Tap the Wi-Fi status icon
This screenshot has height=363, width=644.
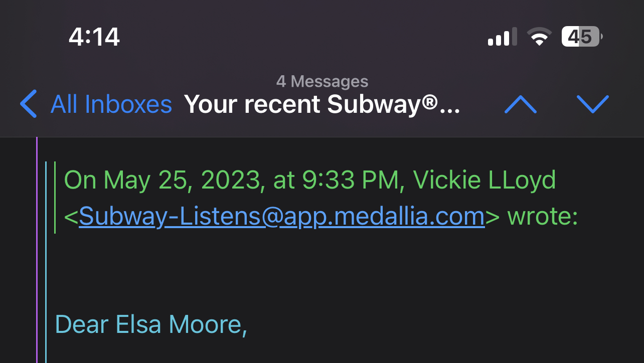point(539,37)
